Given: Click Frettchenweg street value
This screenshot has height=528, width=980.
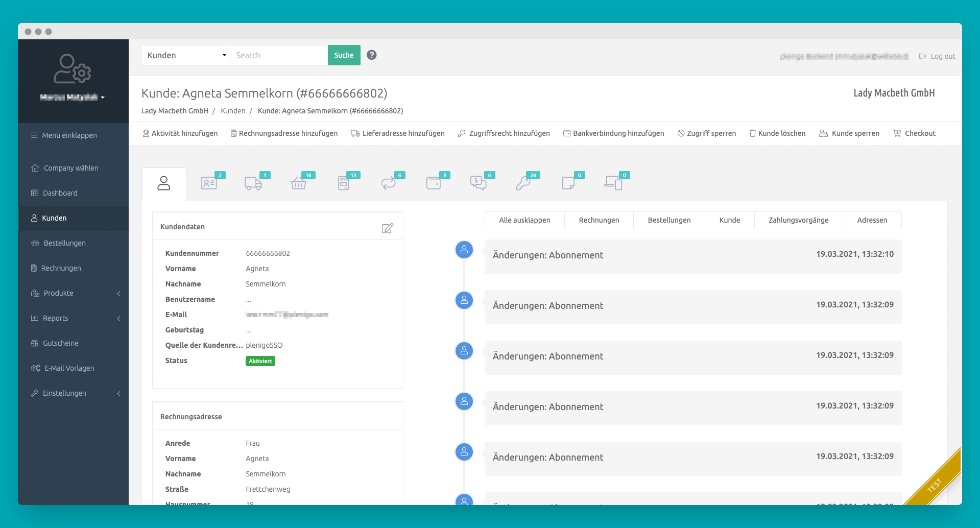Looking at the screenshot, I should [268, 489].
